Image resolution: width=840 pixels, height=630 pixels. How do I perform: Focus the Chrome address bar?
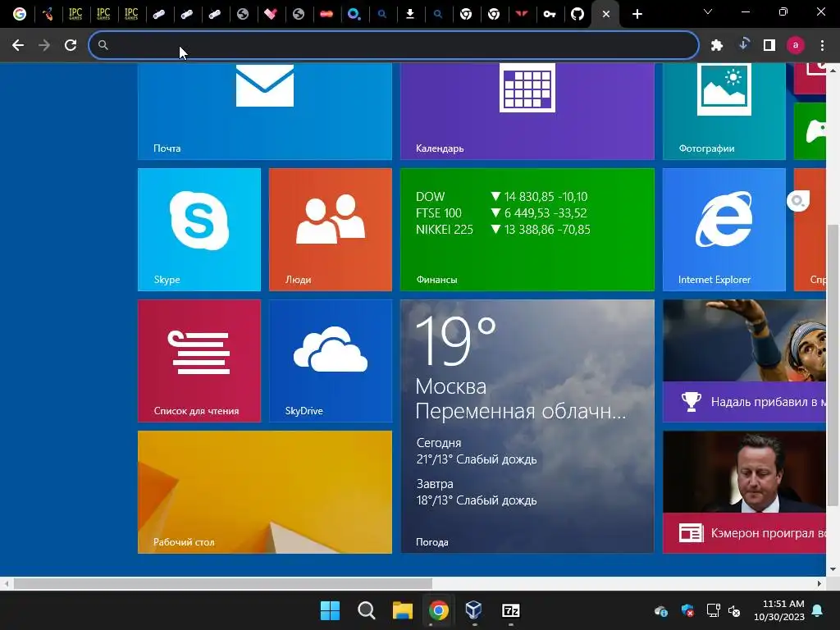click(x=394, y=45)
